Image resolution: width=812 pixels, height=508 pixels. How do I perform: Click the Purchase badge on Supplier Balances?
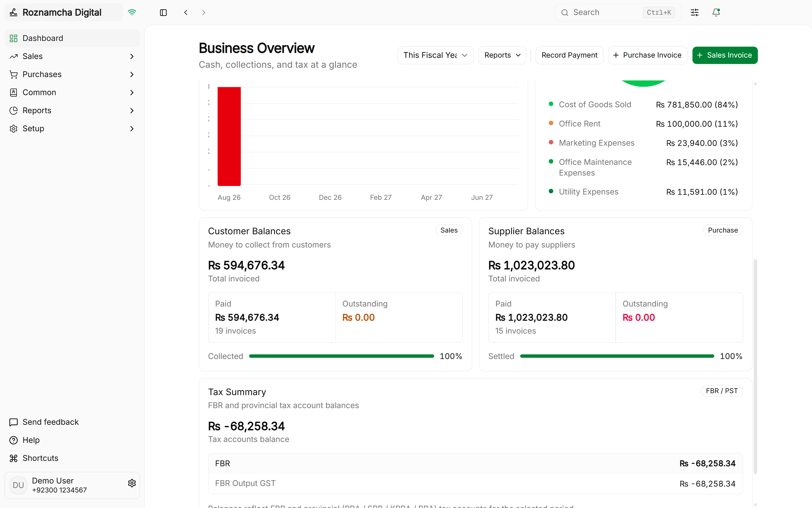coord(723,230)
